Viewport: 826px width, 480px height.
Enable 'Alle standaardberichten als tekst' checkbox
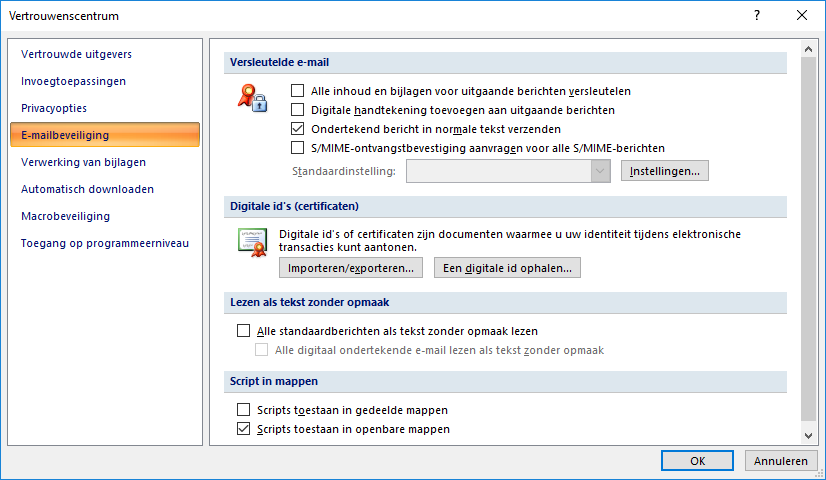point(243,331)
